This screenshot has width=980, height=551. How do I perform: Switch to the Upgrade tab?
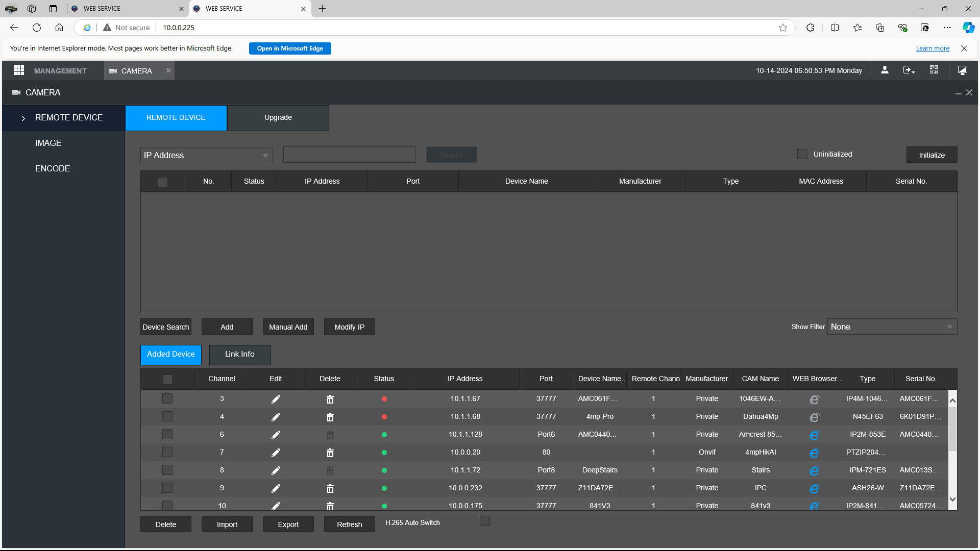click(278, 117)
